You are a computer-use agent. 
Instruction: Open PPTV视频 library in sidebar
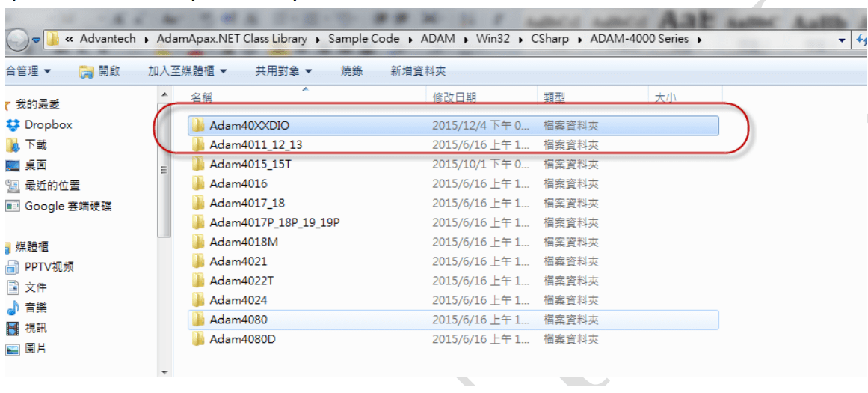coord(40,267)
